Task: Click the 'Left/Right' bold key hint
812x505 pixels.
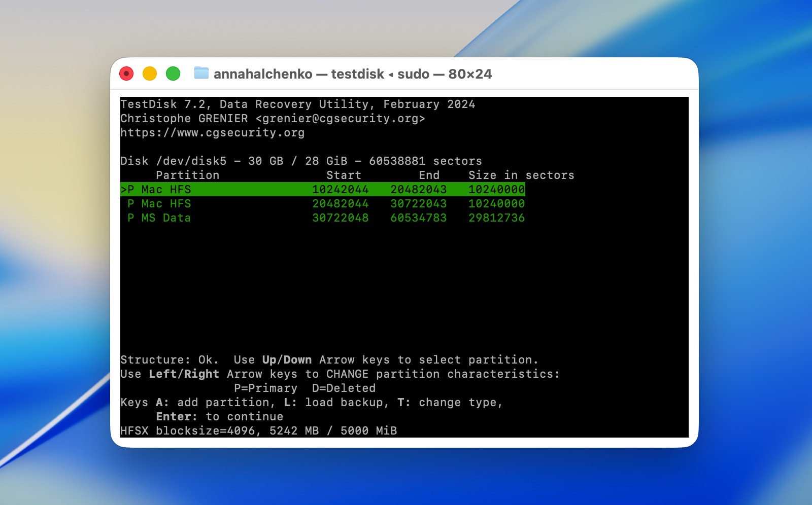Action: (x=184, y=374)
